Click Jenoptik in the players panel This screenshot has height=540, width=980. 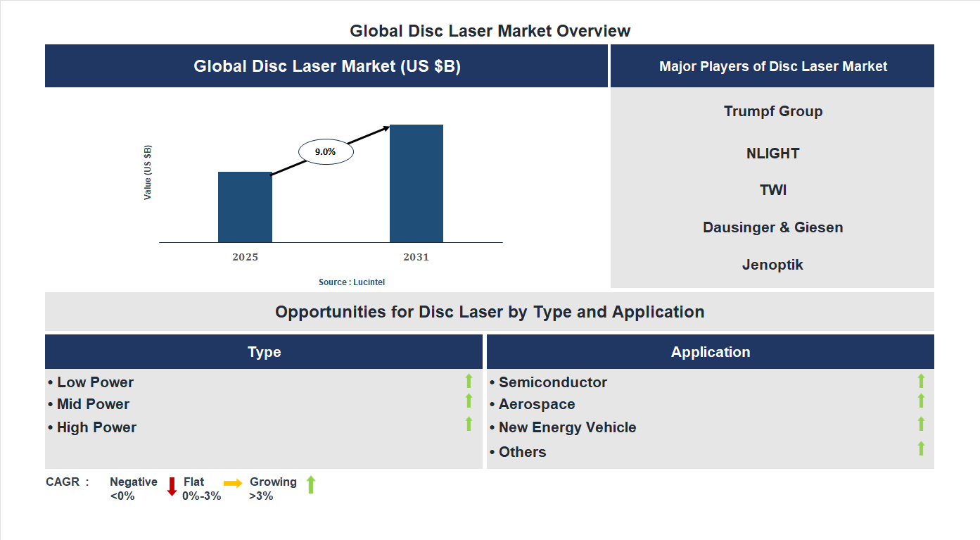click(x=772, y=264)
